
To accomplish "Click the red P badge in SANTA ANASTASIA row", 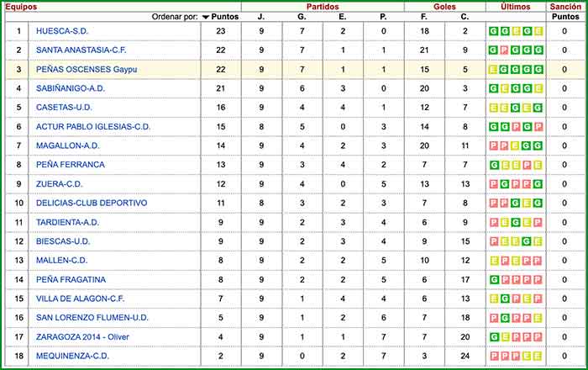I will coord(504,50).
